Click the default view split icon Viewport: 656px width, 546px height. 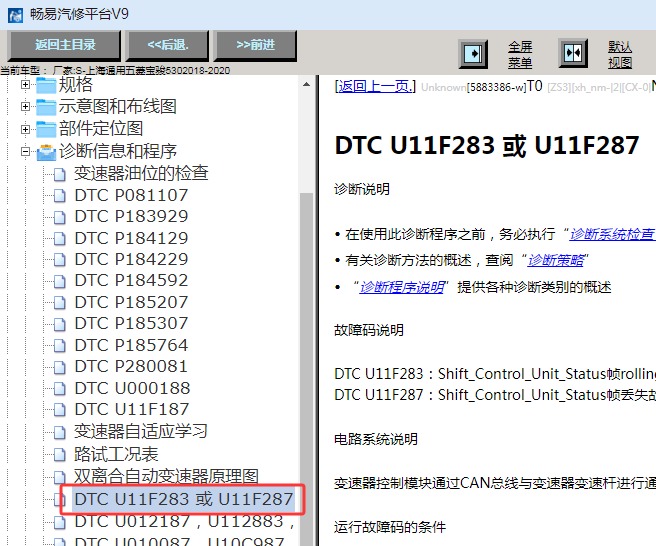(573, 53)
